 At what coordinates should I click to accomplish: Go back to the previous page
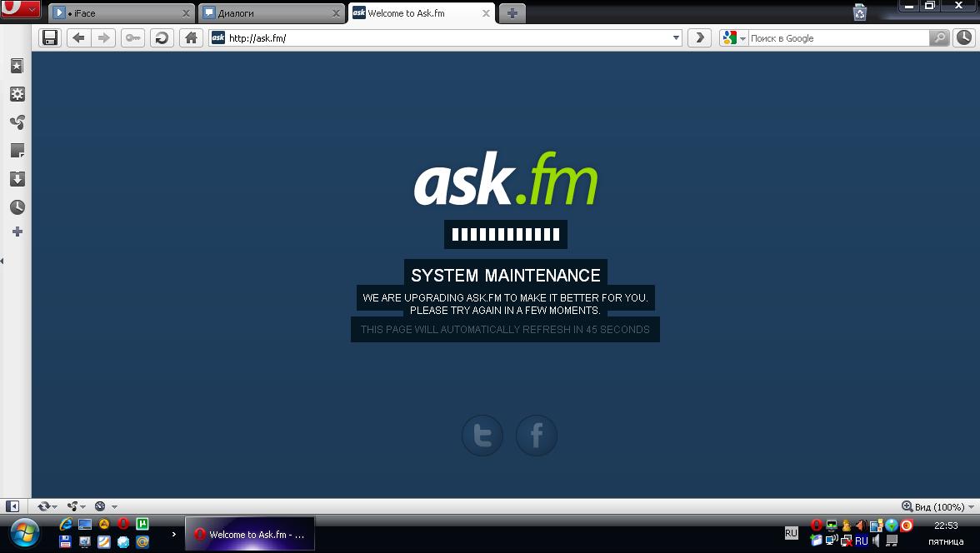(78, 38)
